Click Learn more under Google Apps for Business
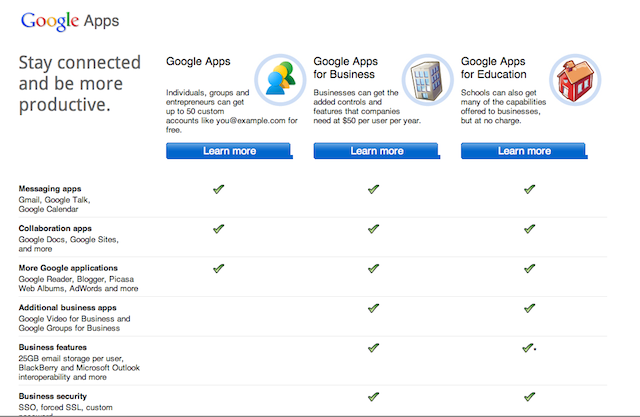This screenshot has height=417, width=640. (377, 151)
